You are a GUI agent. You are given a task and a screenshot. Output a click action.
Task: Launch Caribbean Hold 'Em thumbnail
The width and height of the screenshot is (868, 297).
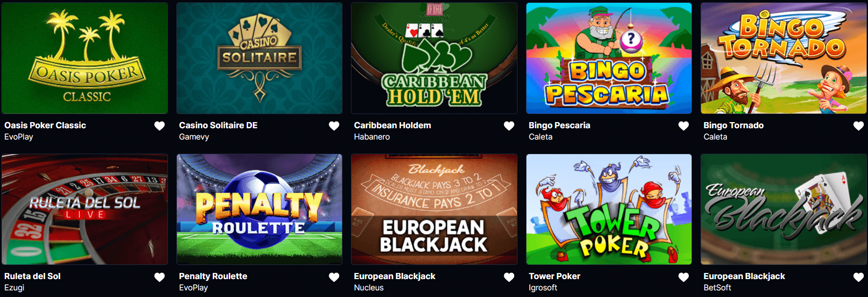point(434,58)
